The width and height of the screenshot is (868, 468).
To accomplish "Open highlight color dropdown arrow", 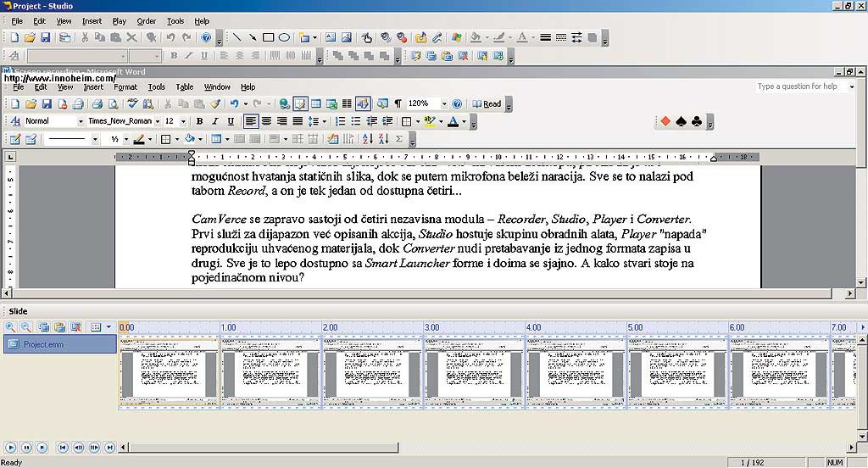I will tap(441, 121).
